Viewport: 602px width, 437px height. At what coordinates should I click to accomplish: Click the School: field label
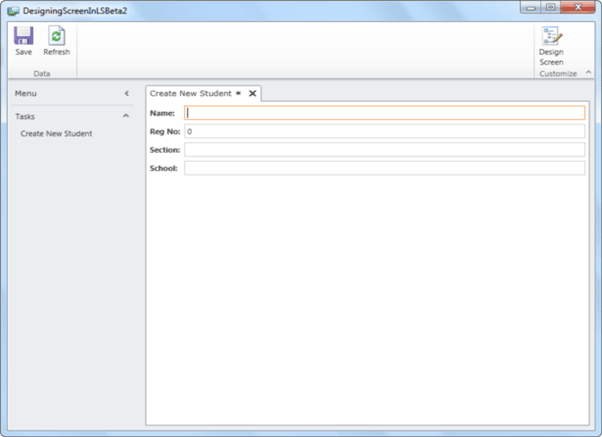point(164,169)
